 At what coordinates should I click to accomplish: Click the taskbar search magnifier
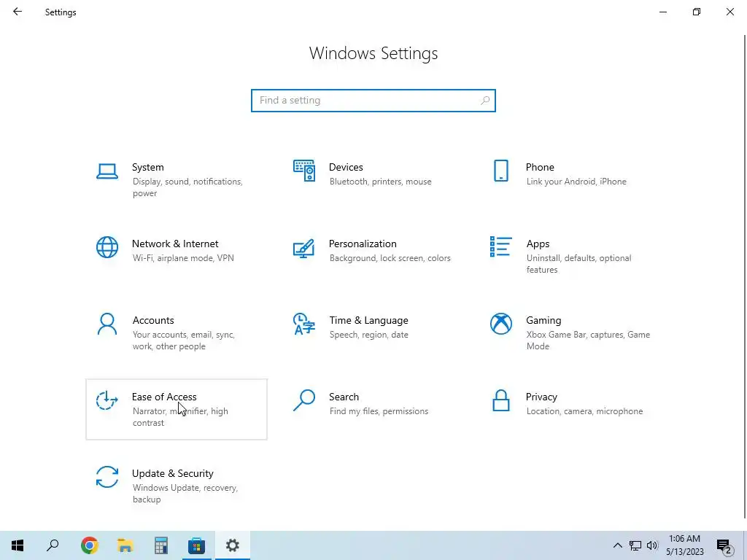click(53, 545)
